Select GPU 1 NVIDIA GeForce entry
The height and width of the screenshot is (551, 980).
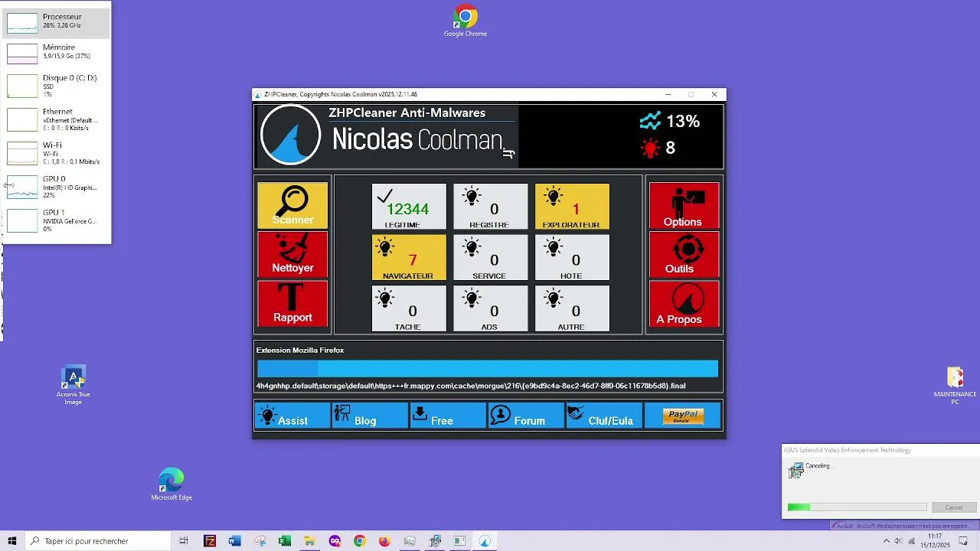57,220
